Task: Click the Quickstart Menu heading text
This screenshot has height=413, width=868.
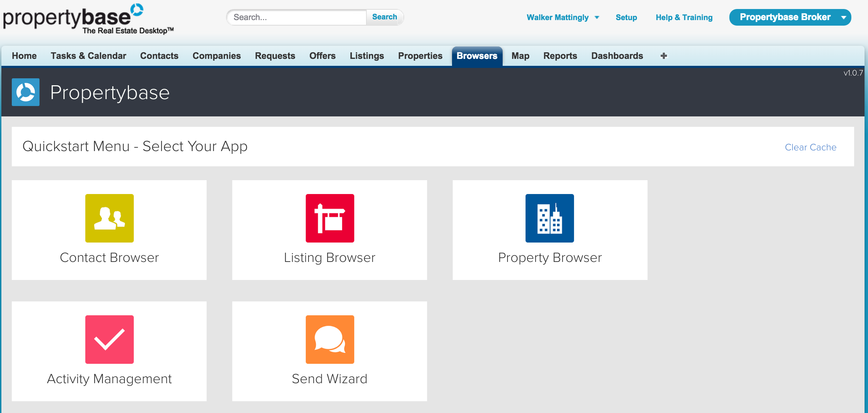Action: click(x=135, y=146)
